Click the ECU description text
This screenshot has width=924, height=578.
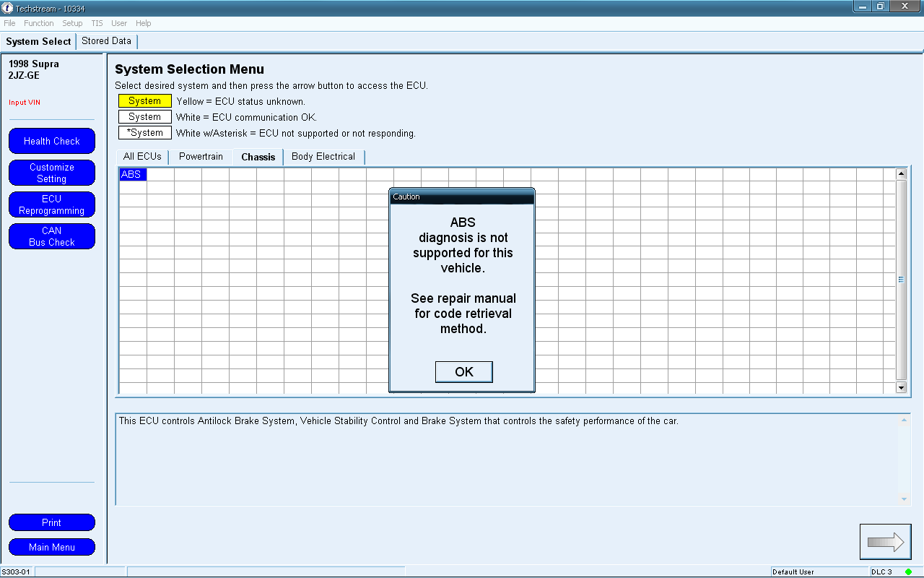[x=398, y=420]
